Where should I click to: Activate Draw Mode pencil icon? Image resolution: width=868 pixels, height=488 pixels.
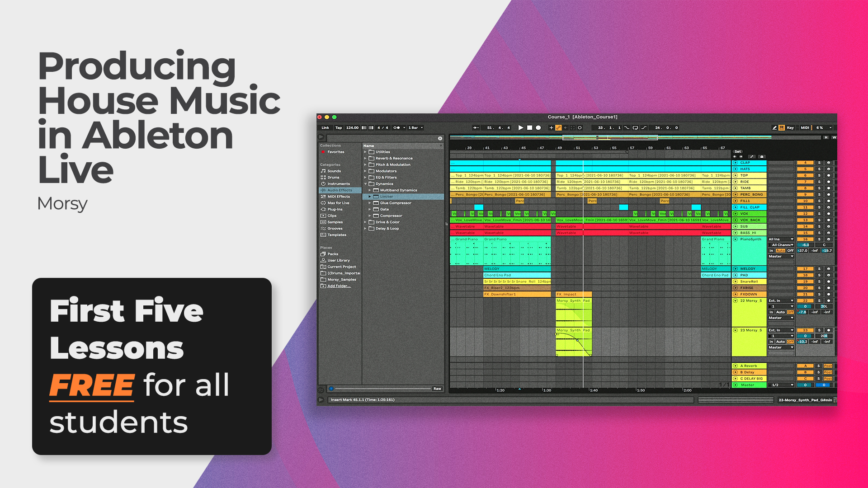coord(774,128)
